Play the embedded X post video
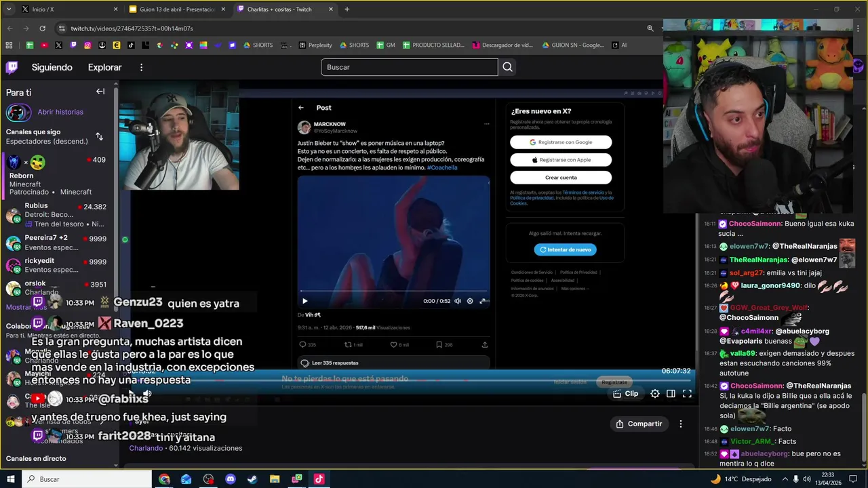The height and width of the screenshot is (488, 868). (x=304, y=301)
